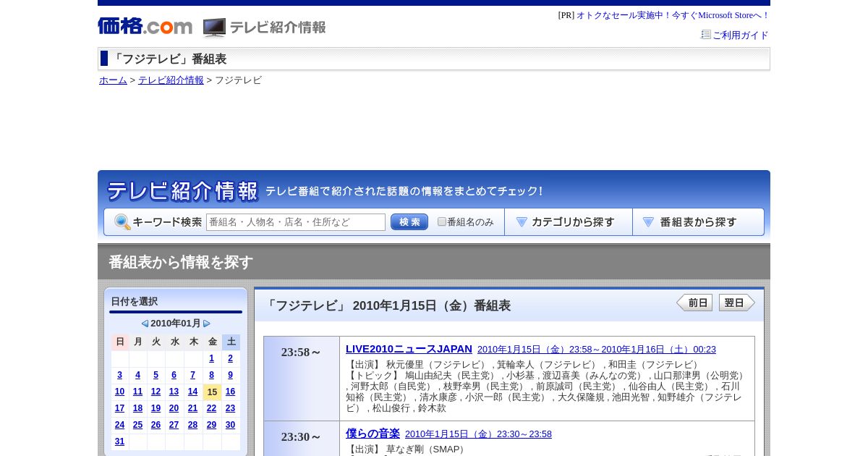Select January 8 in calendar
Screen dimensions: 868x456
click(211, 375)
